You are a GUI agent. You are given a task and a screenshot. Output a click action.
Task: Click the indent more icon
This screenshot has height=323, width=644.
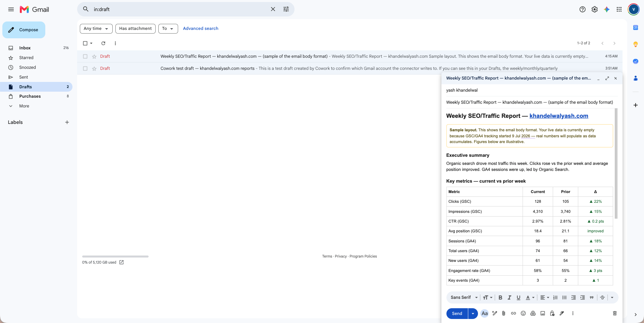point(583,297)
